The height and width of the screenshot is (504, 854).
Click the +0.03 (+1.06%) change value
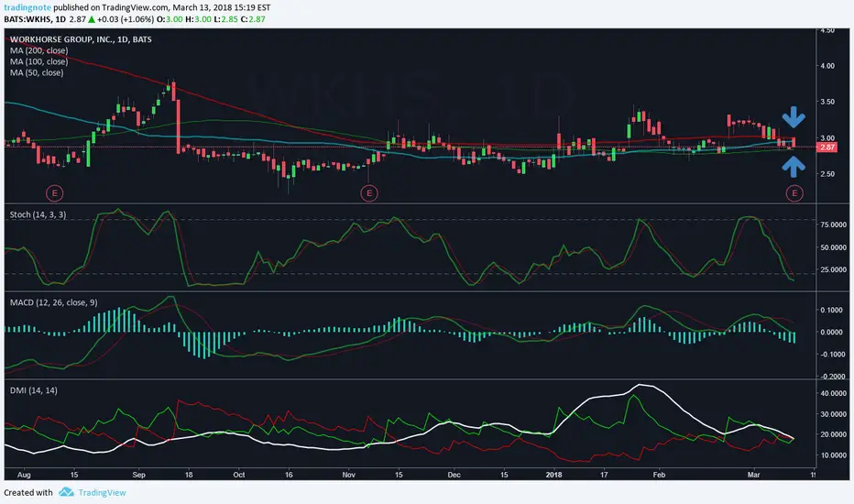(126, 19)
